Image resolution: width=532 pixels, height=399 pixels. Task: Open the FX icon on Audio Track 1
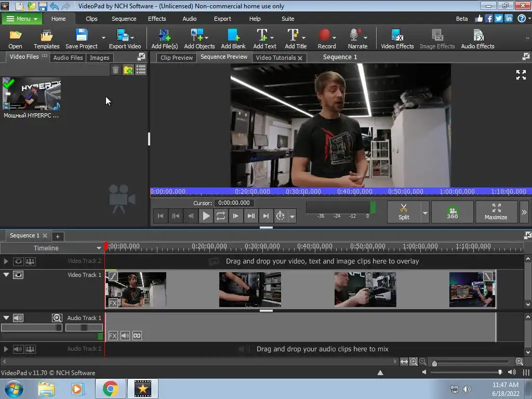coord(113,336)
